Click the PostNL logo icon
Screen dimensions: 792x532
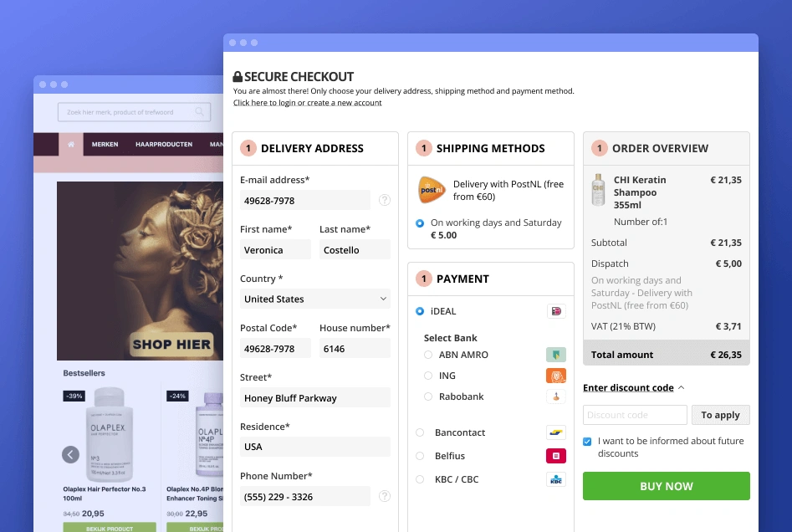(432, 191)
